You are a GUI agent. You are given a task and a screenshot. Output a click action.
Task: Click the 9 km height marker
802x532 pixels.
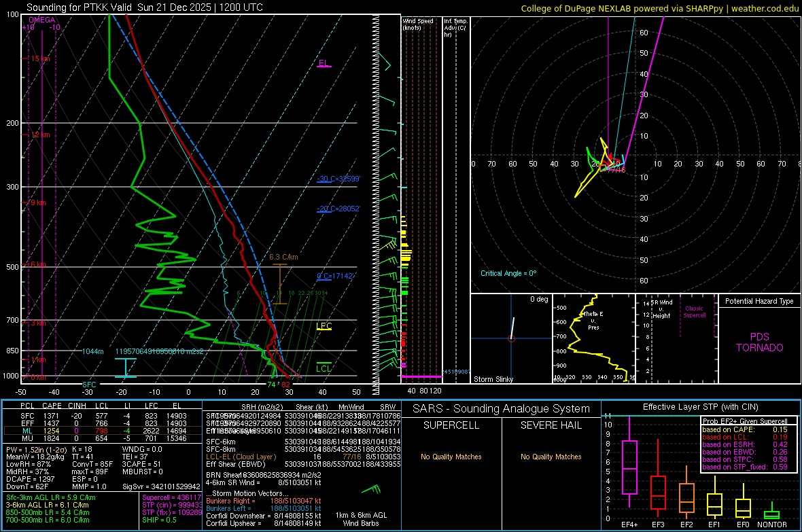tap(39, 202)
